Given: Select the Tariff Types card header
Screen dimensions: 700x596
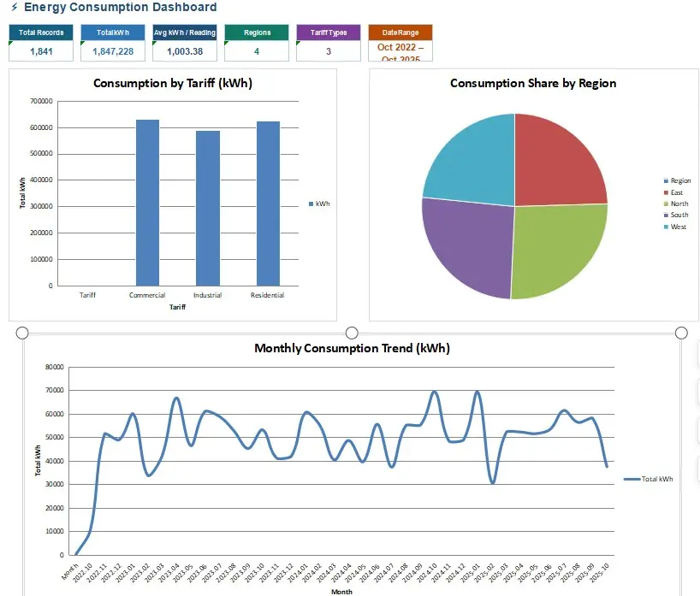Looking at the screenshot, I should click(x=329, y=32).
